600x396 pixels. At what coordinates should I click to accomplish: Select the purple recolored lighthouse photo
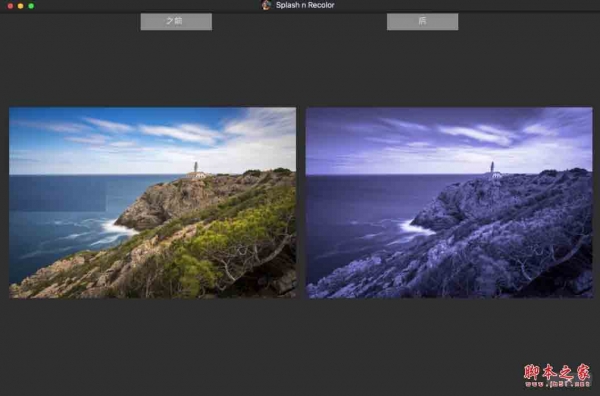point(449,203)
